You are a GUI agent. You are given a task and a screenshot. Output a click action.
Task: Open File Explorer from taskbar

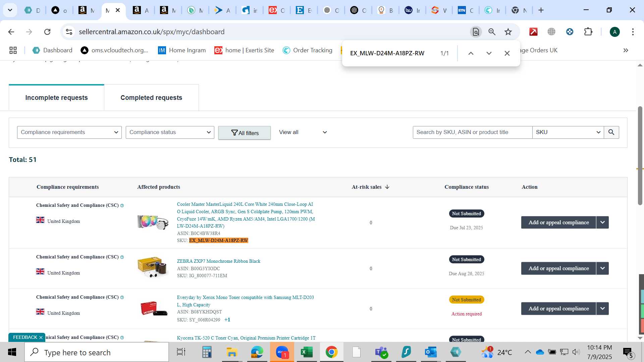tap(231, 352)
